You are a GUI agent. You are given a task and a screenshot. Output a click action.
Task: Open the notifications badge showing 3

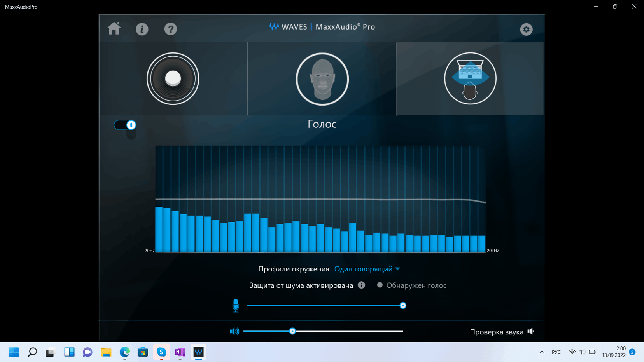pos(632,352)
